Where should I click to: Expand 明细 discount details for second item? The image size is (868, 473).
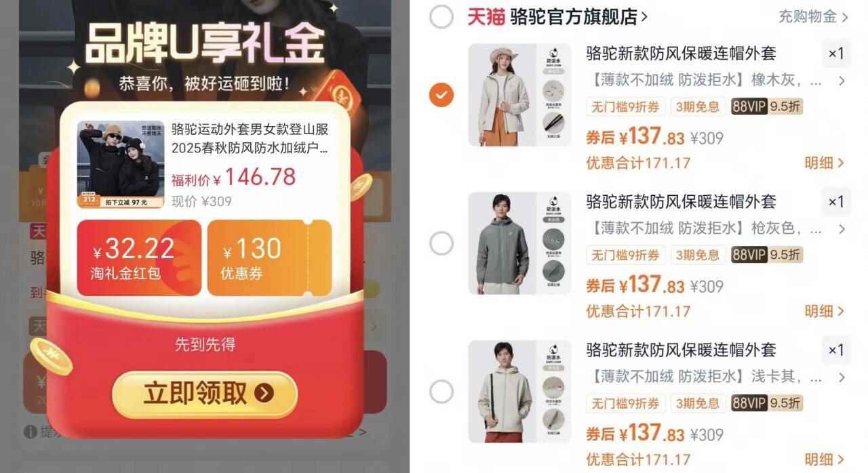825,311
